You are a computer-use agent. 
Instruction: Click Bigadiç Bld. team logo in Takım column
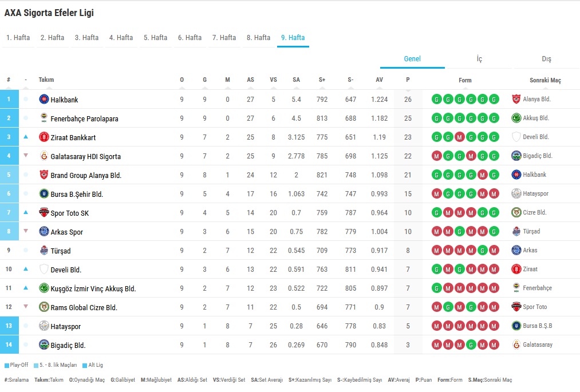pyautogui.click(x=44, y=345)
